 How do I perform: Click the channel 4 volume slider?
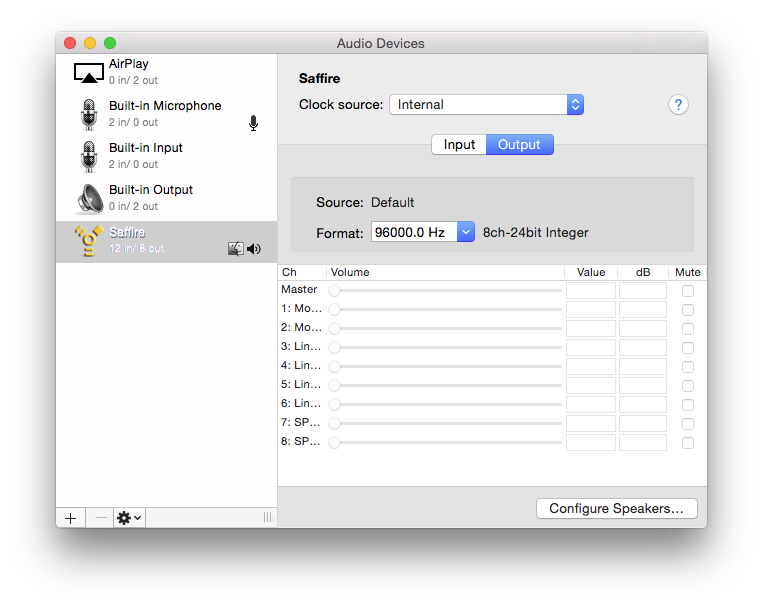pyautogui.click(x=445, y=367)
